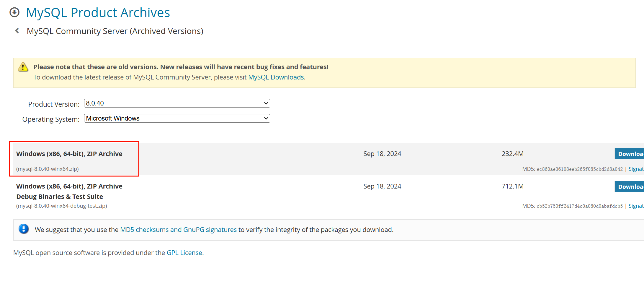Screen dimensions: 644x289
Task: Click the download circle icon beside page title
Action: click(x=14, y=12)
